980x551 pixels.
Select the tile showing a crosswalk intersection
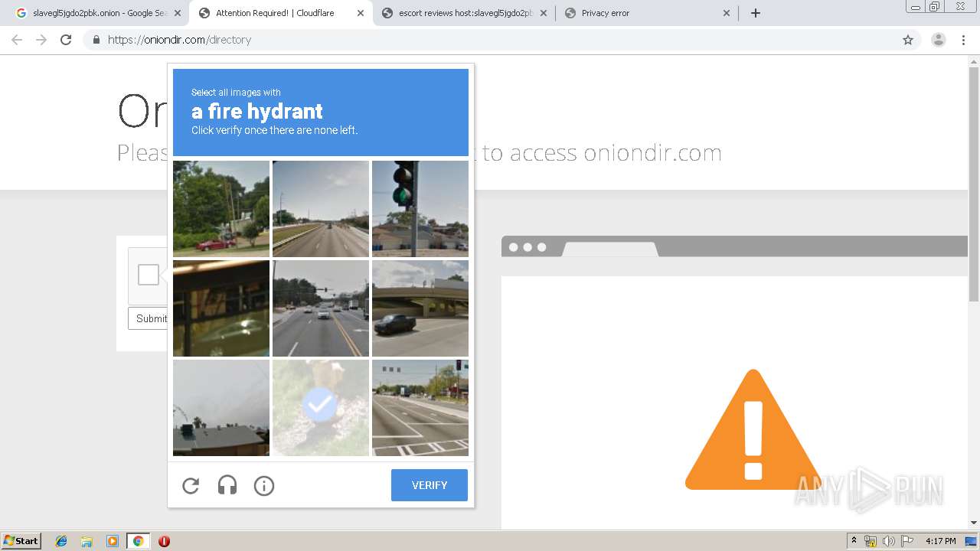click(x=420, y=408)
